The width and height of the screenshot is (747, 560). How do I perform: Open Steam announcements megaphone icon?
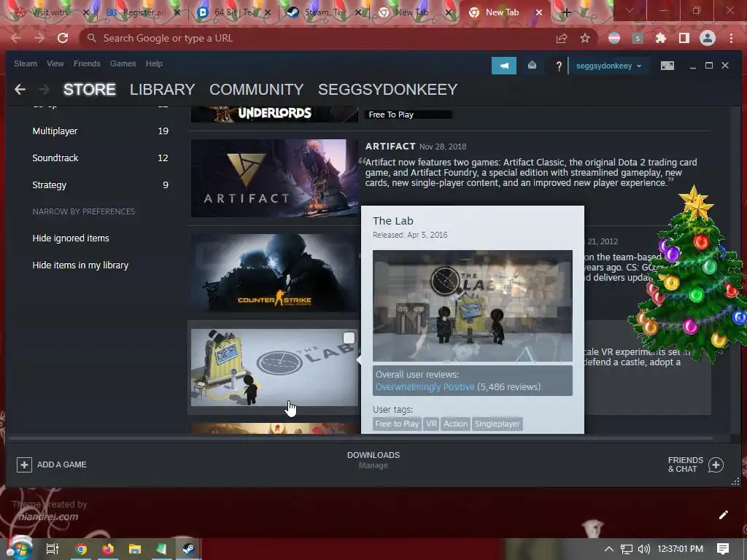point(503,66)
